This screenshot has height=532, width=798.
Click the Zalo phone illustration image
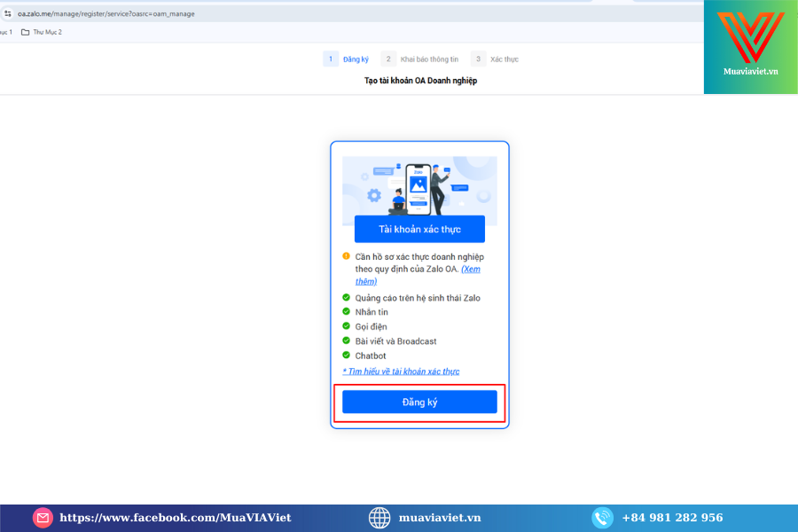(x=419, y=190)
